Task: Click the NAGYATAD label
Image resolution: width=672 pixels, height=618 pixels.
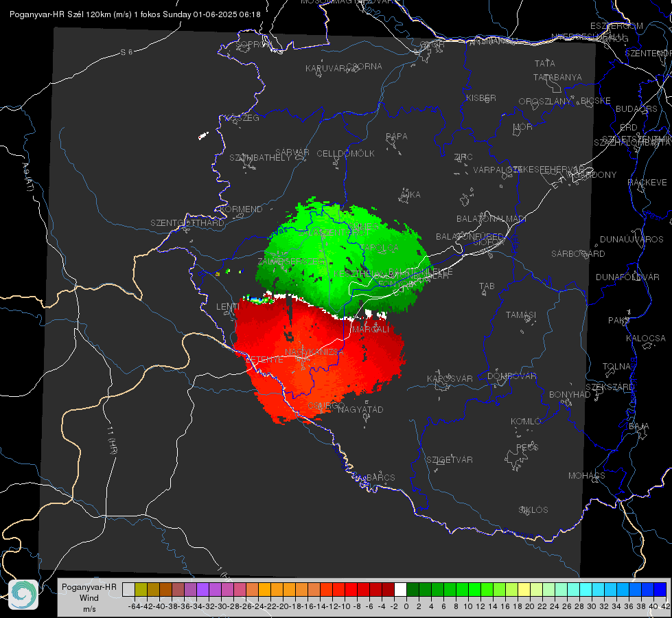Action: click(x=360, y=409)
